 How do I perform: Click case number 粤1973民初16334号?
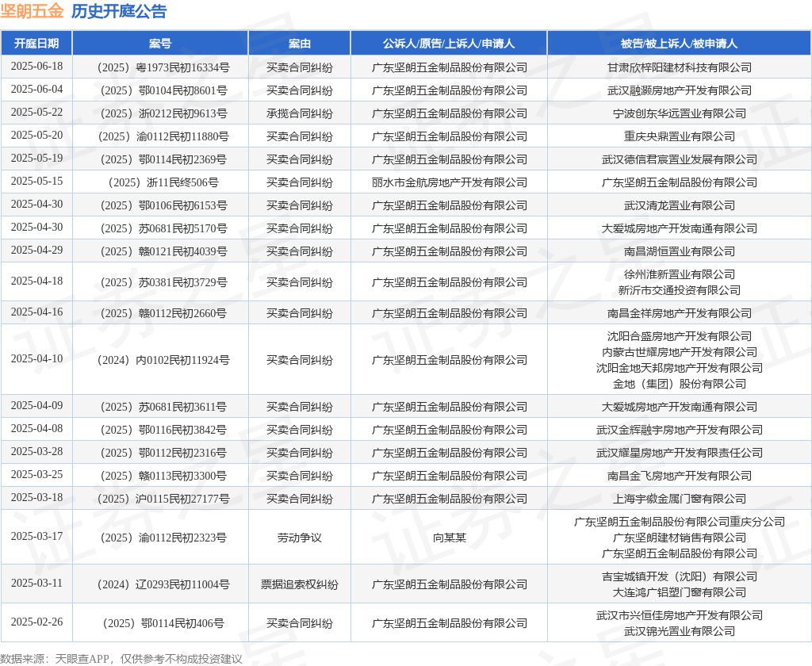(x=163, y=67)
